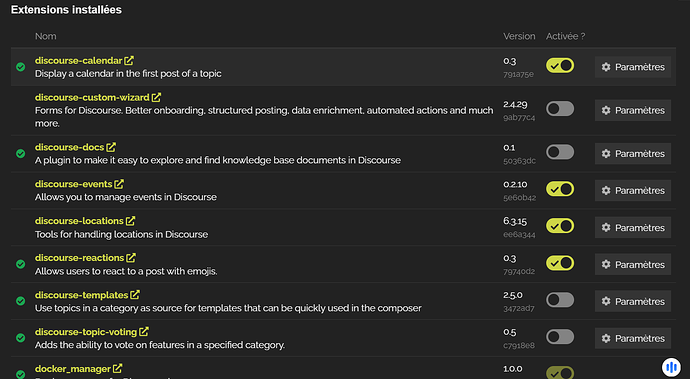
Task: Click description 'Allows you to manage events in Discourse'
Action: tap(126, 197)
